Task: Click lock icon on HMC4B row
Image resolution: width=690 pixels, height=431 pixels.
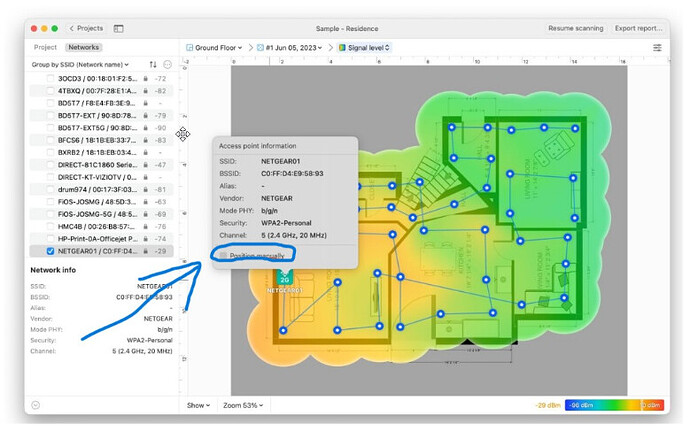Action: pos(146,226)
